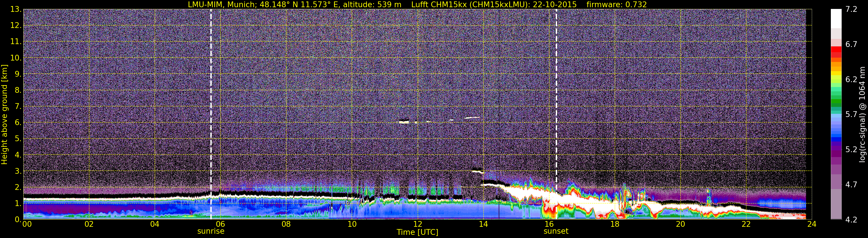Image resolution: width=868 pixels, height=238 pixels.
Task: Click the date "22-10-2015" in the title
Action: (555, 4)
